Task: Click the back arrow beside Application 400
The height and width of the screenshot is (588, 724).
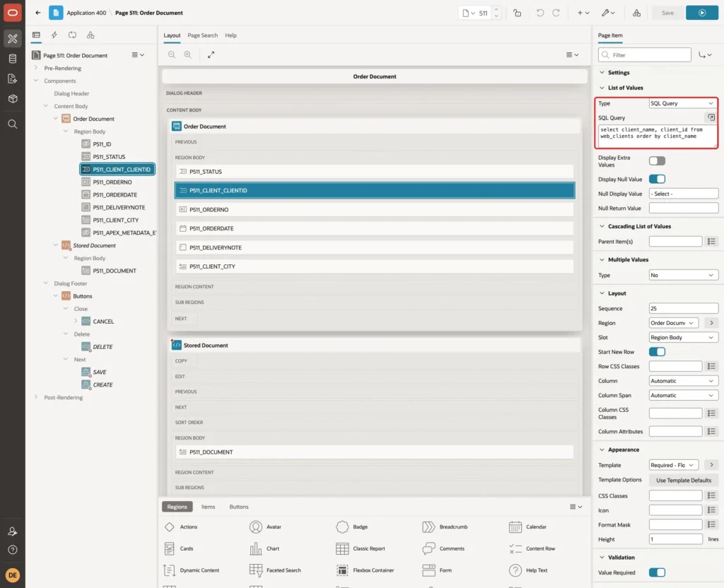Action: [38, 13]
